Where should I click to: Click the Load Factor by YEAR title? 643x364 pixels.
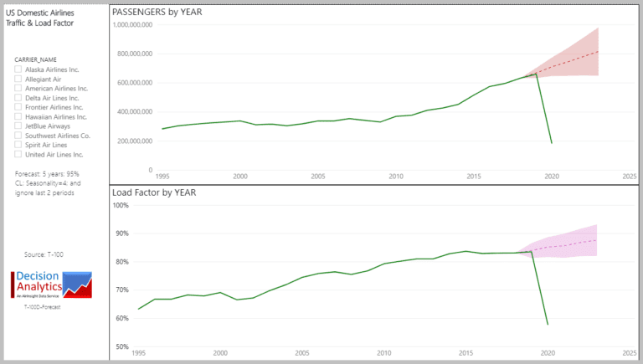[x=154, y=192]
